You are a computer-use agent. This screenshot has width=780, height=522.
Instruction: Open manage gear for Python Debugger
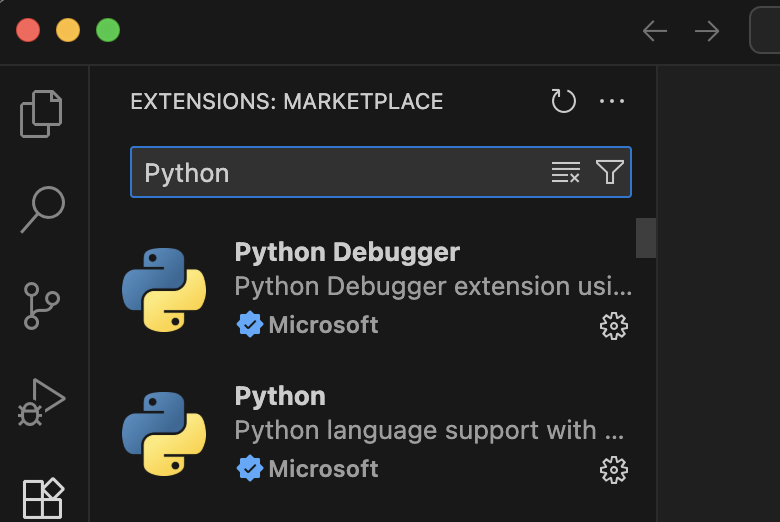pyautogui.click(x=614, y=326)
